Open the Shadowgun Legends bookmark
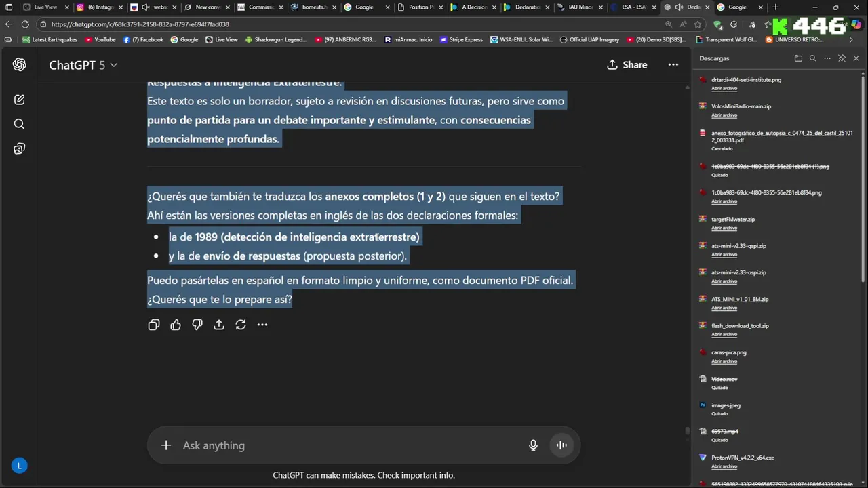 [x=277, y=39]
